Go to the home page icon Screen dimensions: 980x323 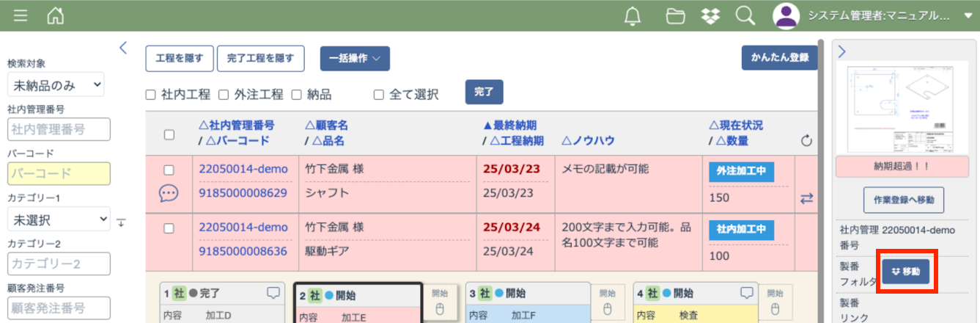coord(55,15)
